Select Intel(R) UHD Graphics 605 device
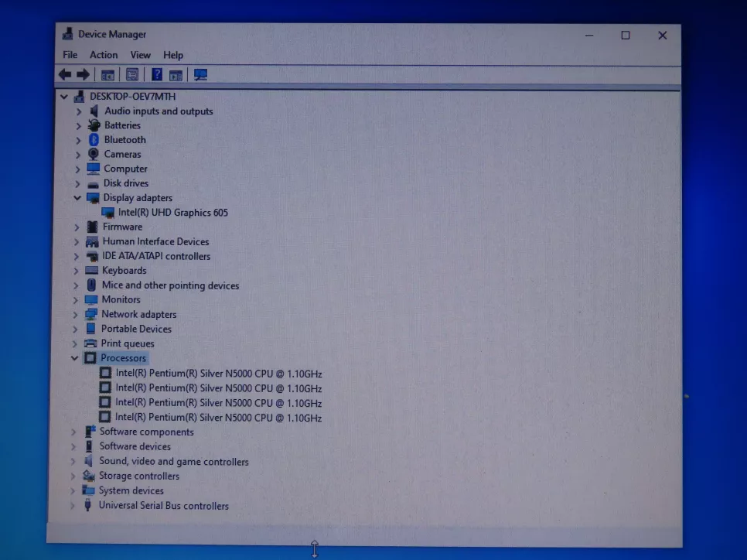 point(173,213)
